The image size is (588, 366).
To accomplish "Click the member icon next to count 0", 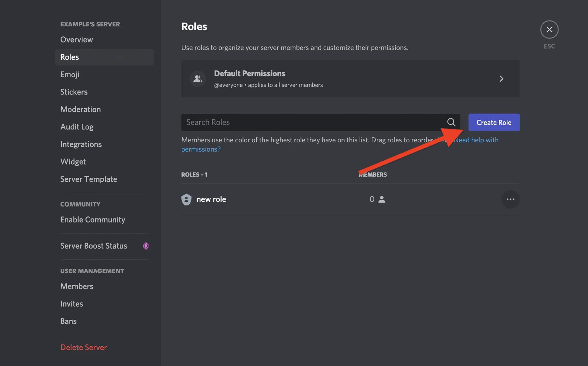I will (382, 199).
